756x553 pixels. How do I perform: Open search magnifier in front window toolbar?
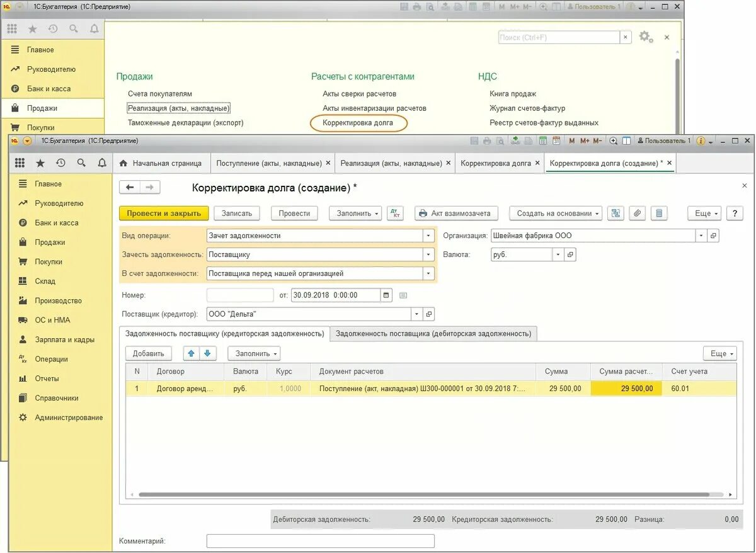click(81, 163)
